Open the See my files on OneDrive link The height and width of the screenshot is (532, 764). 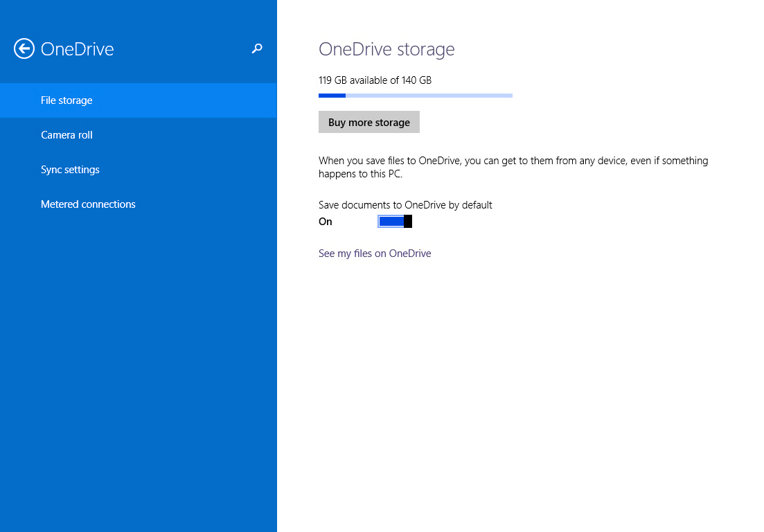pos(375,254)
